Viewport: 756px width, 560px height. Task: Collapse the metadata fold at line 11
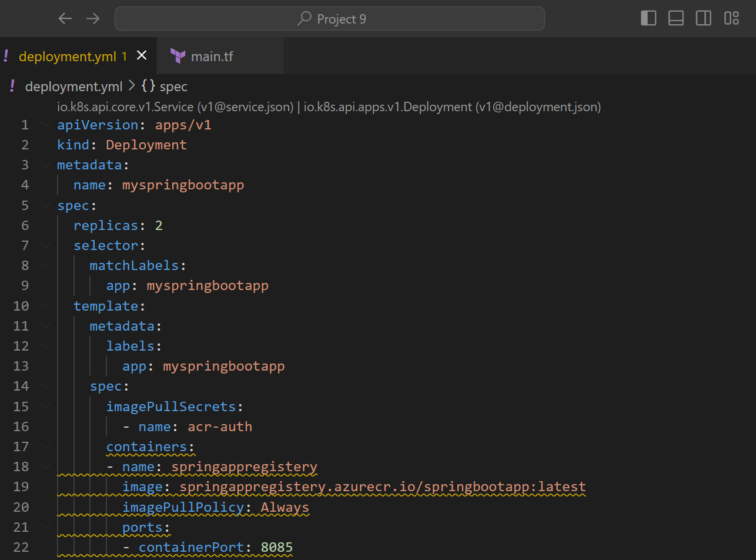[45, 326]
